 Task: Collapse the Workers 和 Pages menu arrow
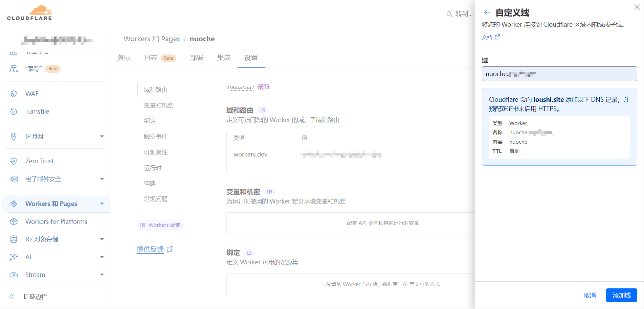click(x=102, y=204)
